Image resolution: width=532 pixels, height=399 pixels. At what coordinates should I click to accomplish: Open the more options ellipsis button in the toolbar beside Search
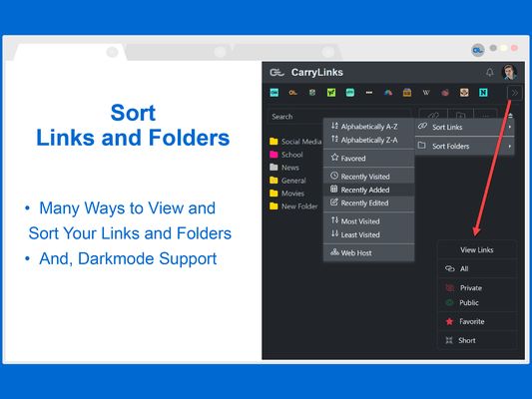[486, 116]
